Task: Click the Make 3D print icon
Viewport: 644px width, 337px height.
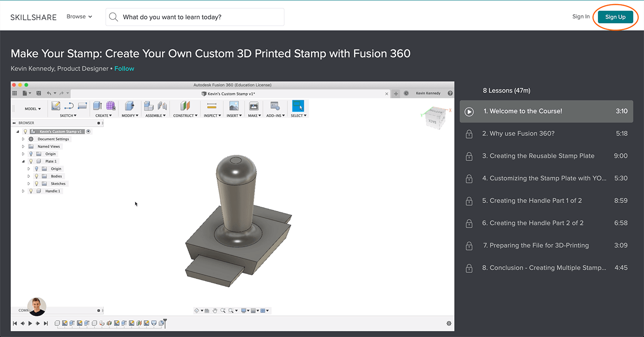Action: [x=254, y=106]
